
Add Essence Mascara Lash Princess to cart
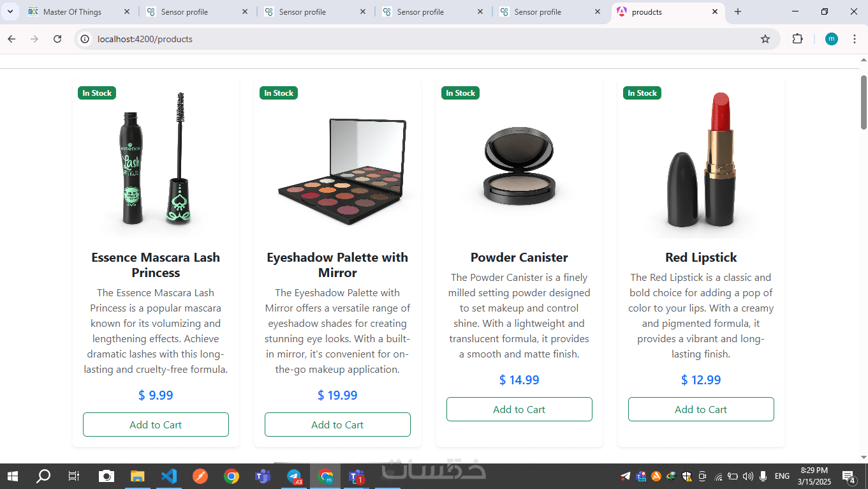click(156, 425)
